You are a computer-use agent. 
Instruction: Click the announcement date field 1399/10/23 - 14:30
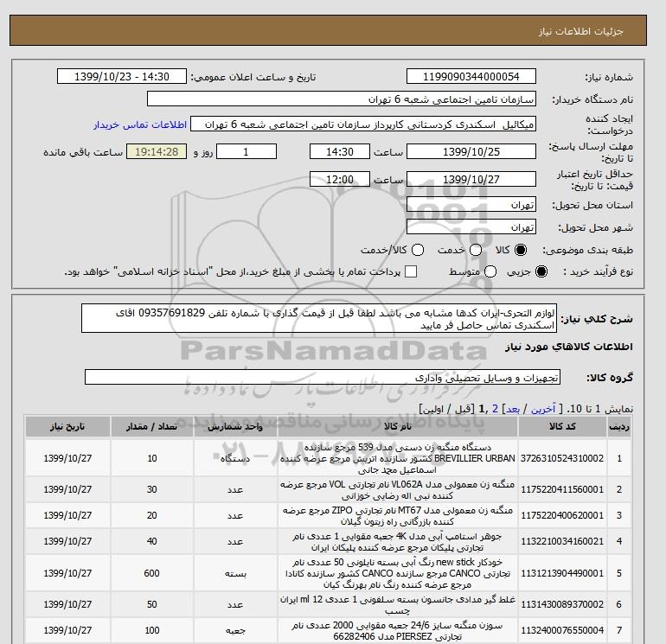click(x=122, y=76)
